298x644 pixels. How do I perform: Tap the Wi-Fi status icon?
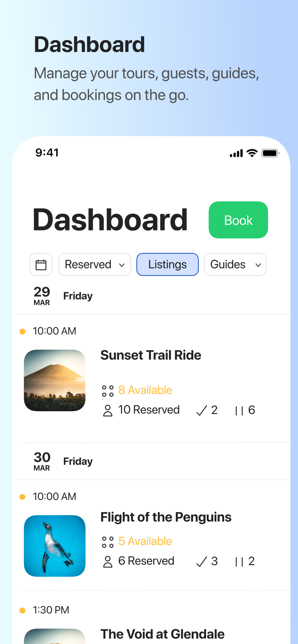[252, 153]
